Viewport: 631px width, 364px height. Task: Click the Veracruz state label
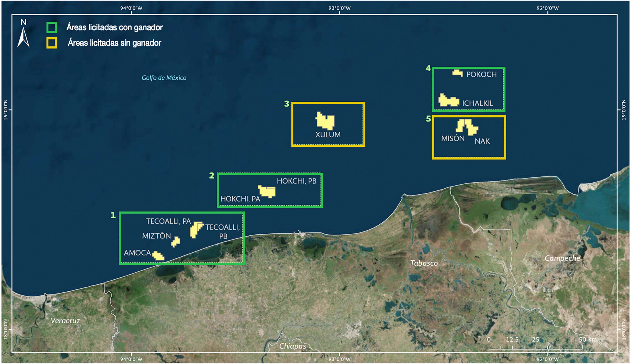tap(65, 321)
